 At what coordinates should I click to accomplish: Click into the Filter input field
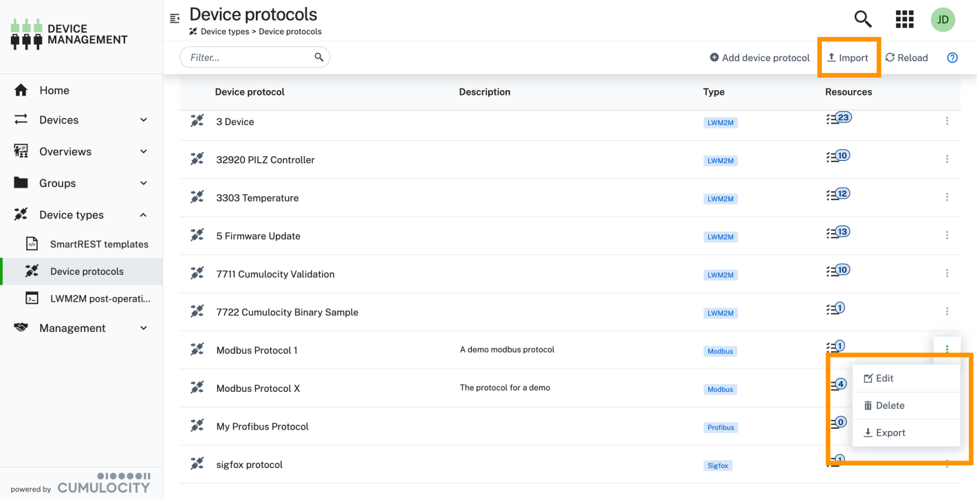(248, 58)
